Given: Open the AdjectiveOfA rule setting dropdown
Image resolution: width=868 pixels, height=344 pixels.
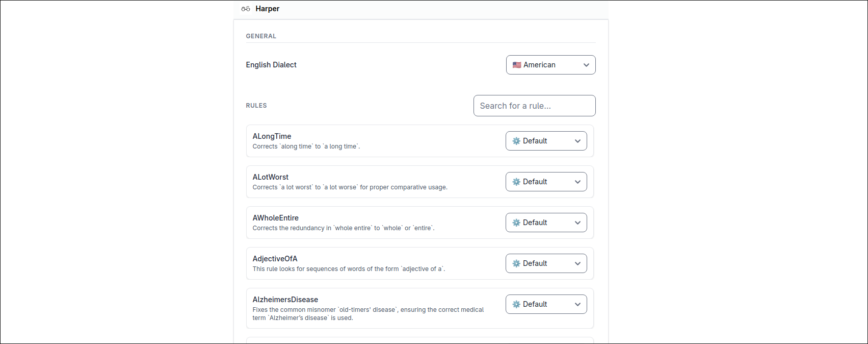Looking at the screenshot, I should coord(546,263).
